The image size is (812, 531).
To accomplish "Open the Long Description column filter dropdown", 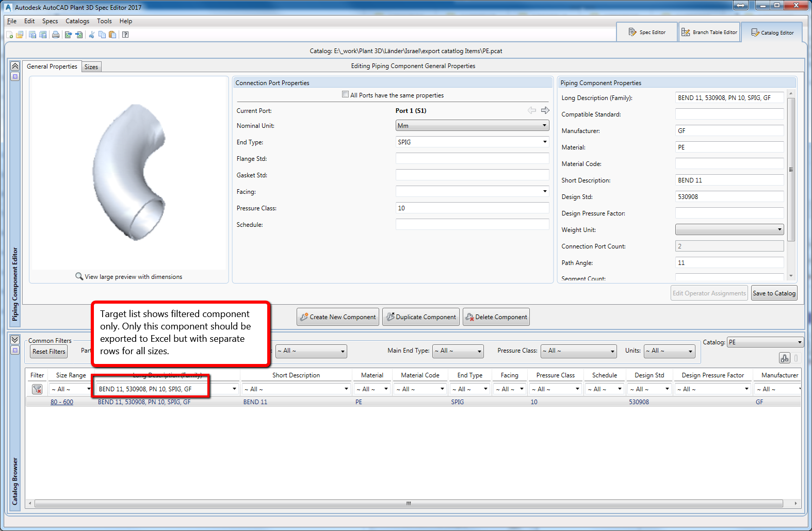I will pyautogui.click(x=167, y=389).
